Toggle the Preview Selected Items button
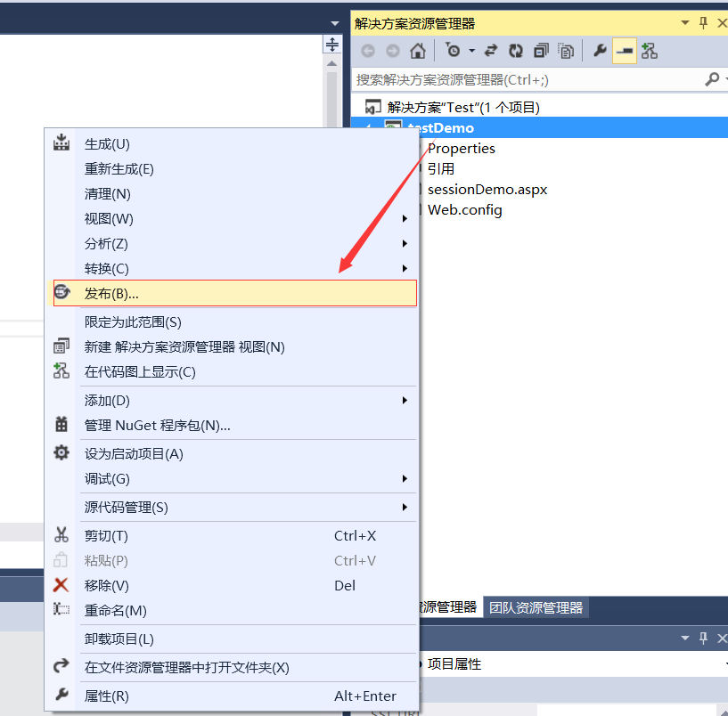728x716 pixels. click(625, 51)
